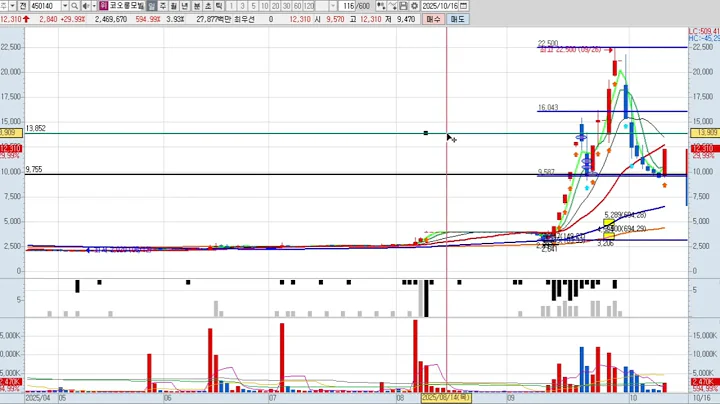Screen dimensions: 720x404
Task: Select the minute (분) chart period
Action: [197, 6]
